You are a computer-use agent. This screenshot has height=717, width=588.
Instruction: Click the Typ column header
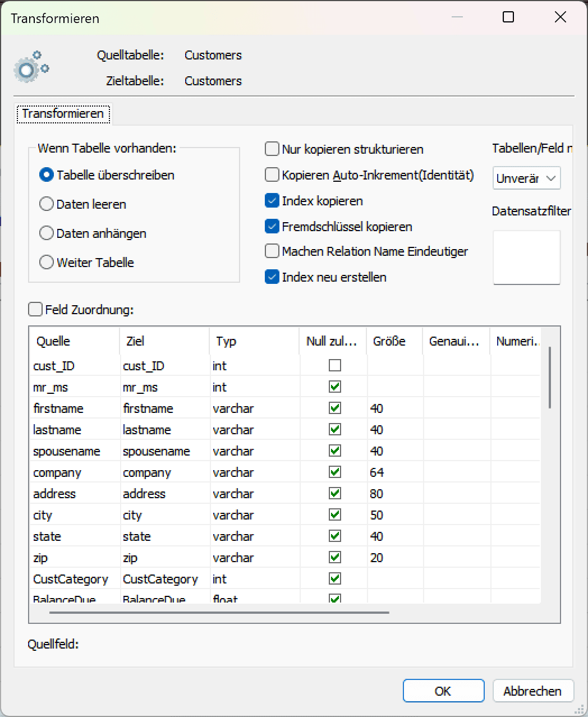(x=254, y=341)
